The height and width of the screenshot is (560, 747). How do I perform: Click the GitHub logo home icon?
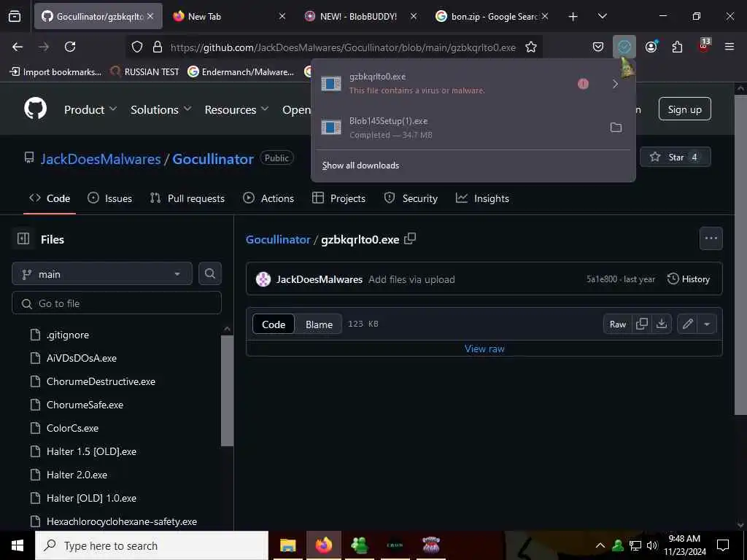(x=35, y=109)
